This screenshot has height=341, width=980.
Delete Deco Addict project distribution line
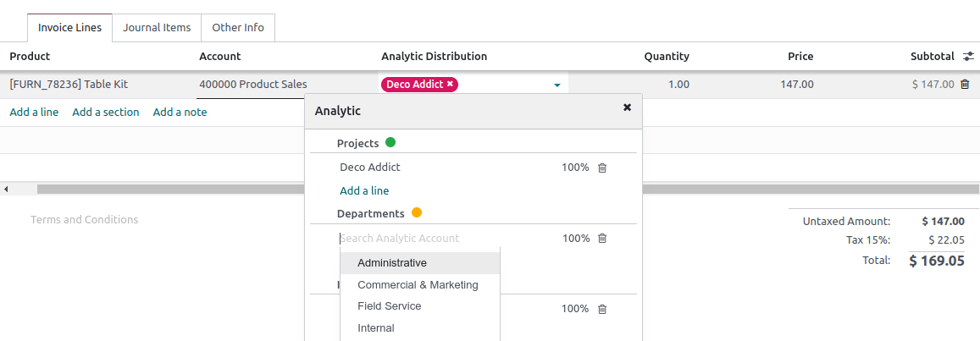(602, 168)
